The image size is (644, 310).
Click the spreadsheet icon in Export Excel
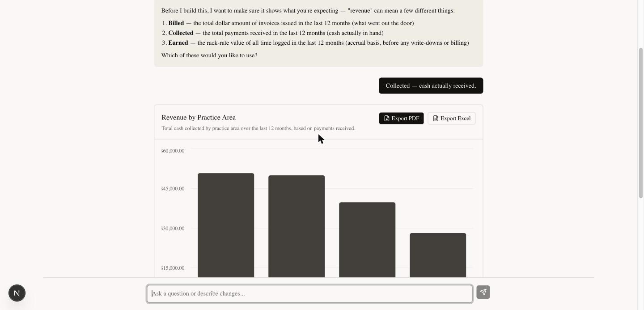point(436,119)
